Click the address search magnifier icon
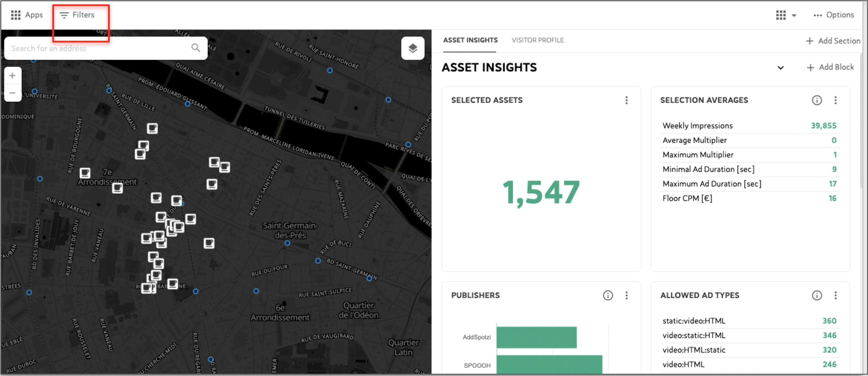The height and width of the screenshot is (376, 868). (196, 48)
